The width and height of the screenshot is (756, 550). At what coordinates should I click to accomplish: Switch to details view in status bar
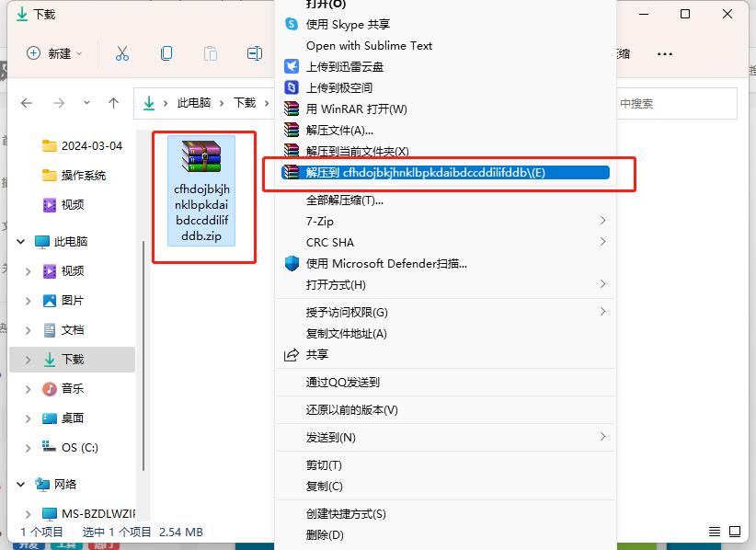715,532
